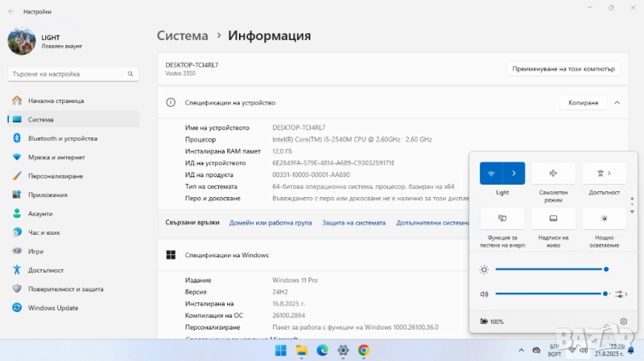This screenshot has height=361, width=644.
Task: Open File Explorer from the taskbar
Action: pyautogui.click(x=301, y=351)
